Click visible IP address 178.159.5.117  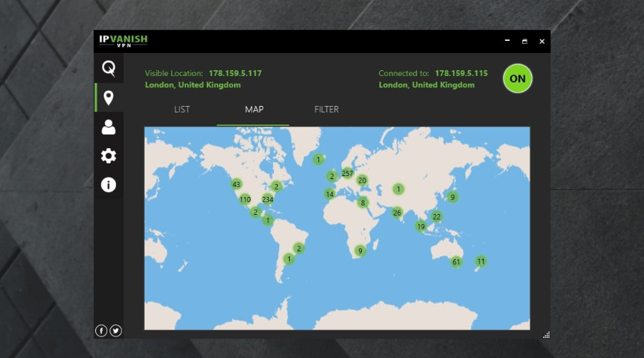(x=235, y=73)
